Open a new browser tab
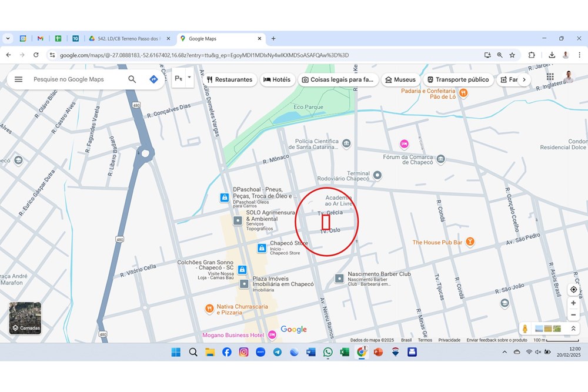This screenshot has height=392, width=588. [x=273, y=39]
